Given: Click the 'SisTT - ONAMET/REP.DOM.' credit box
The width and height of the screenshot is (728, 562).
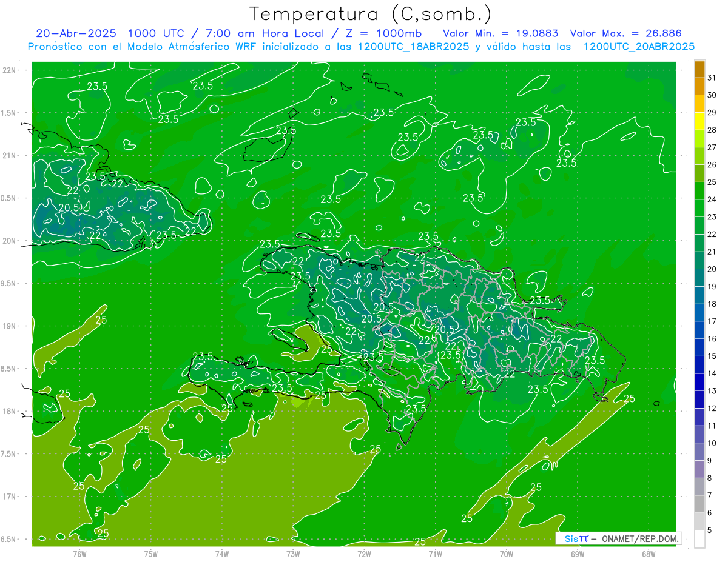Looking at the screenshot, I should pos(619,538).
